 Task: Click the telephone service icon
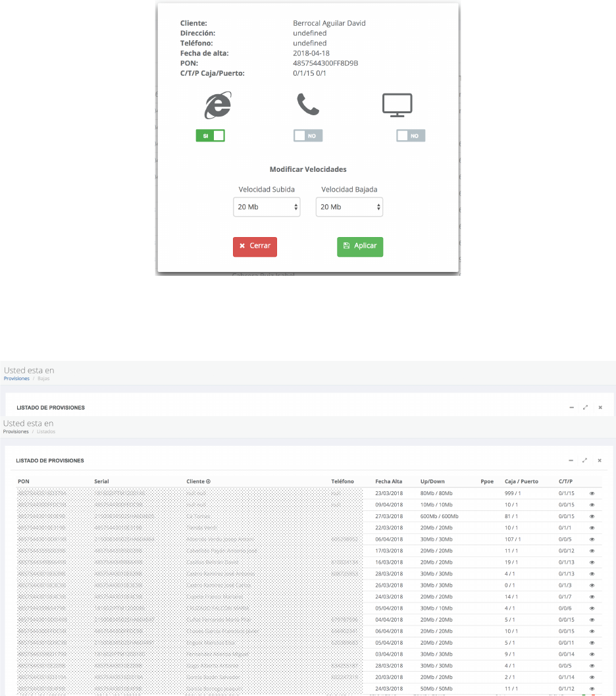[308, 104]
